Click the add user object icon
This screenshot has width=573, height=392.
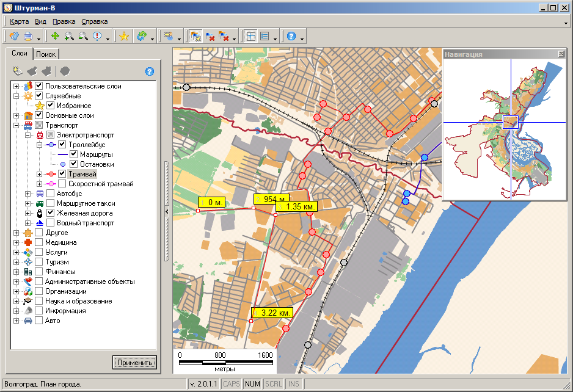pyautogui.click(x=169, y=36)
